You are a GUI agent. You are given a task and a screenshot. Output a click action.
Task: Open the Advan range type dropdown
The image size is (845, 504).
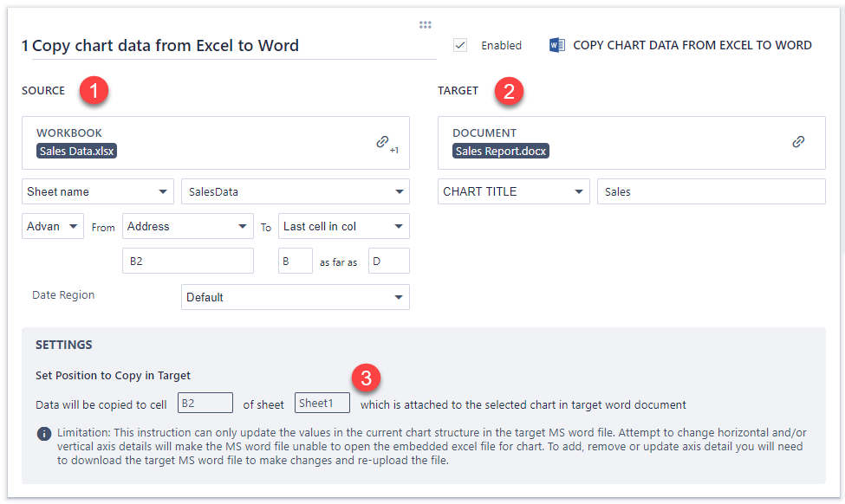click(52, 226)
